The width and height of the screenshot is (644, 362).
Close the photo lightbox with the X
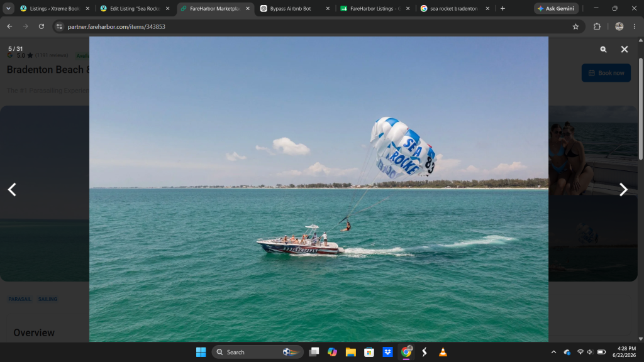click(625, 49)
